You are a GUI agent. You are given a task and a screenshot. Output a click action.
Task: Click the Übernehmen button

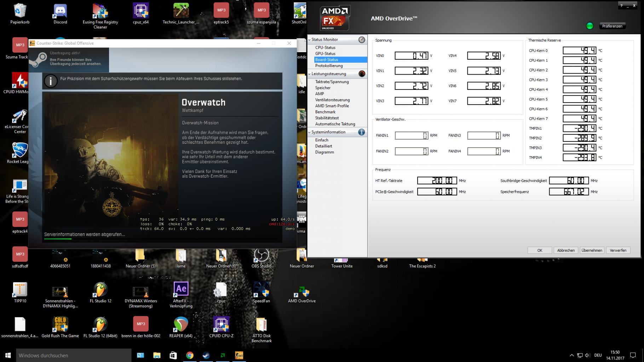pyautogui.click(x=592, y=250)
